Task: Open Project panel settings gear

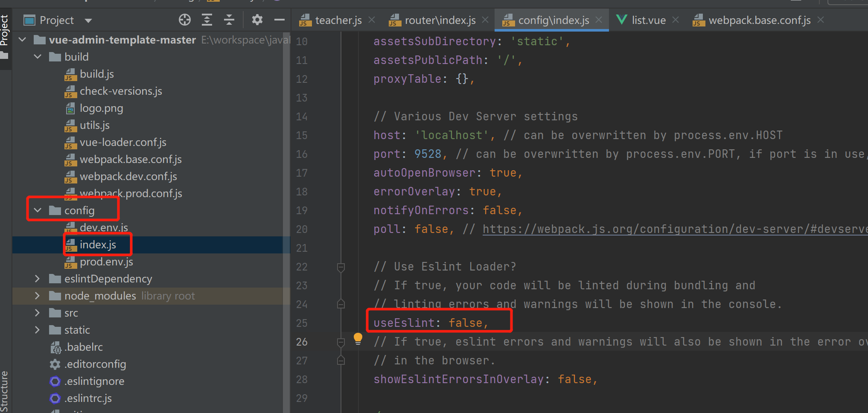Action: 257,20
